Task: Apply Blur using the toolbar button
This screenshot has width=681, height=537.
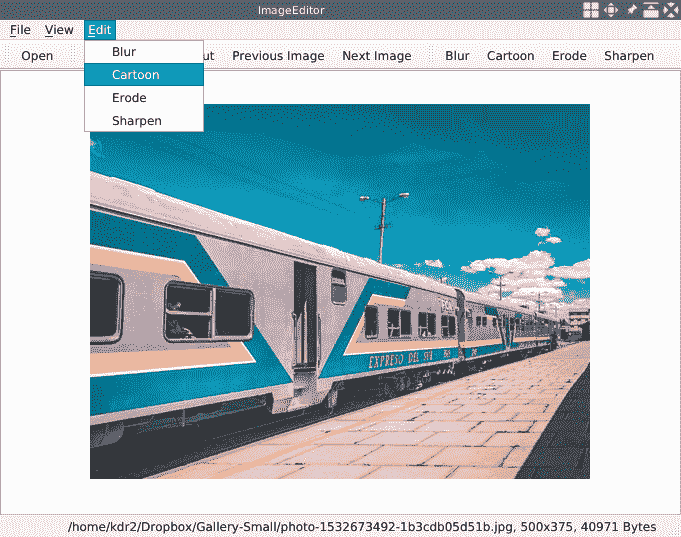Action: (x=457, y=56)
